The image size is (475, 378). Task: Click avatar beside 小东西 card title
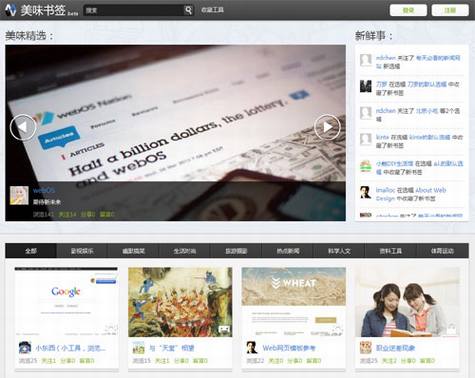[x=25, y=348]
